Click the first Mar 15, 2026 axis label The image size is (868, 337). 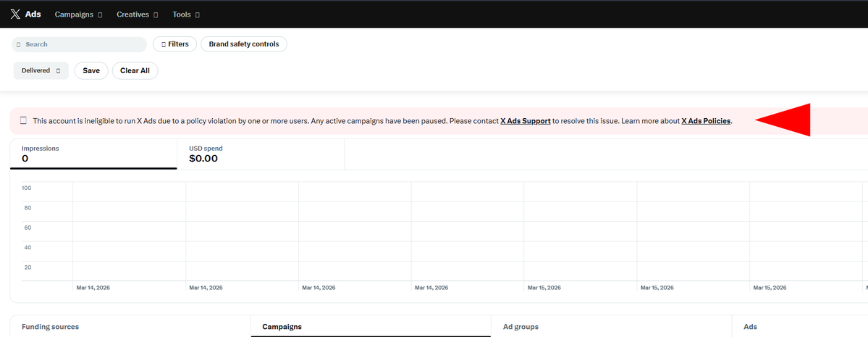[x=544, y=288]
